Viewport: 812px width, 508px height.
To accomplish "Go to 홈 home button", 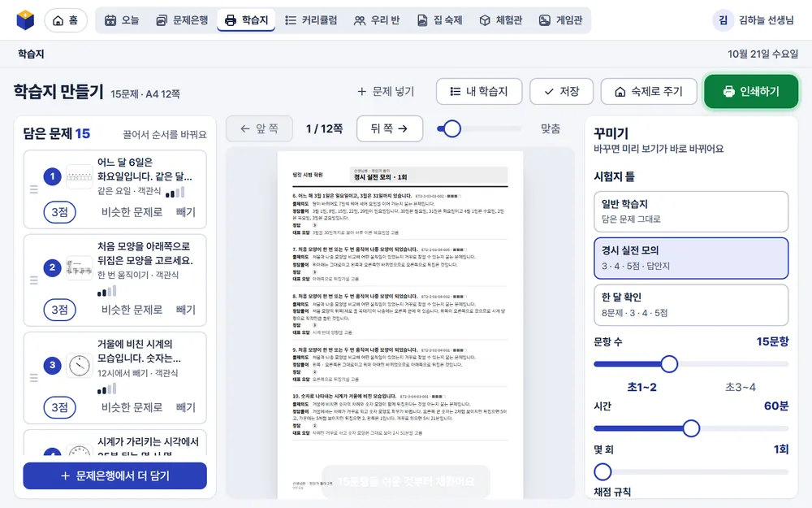I will click(66, 20).
